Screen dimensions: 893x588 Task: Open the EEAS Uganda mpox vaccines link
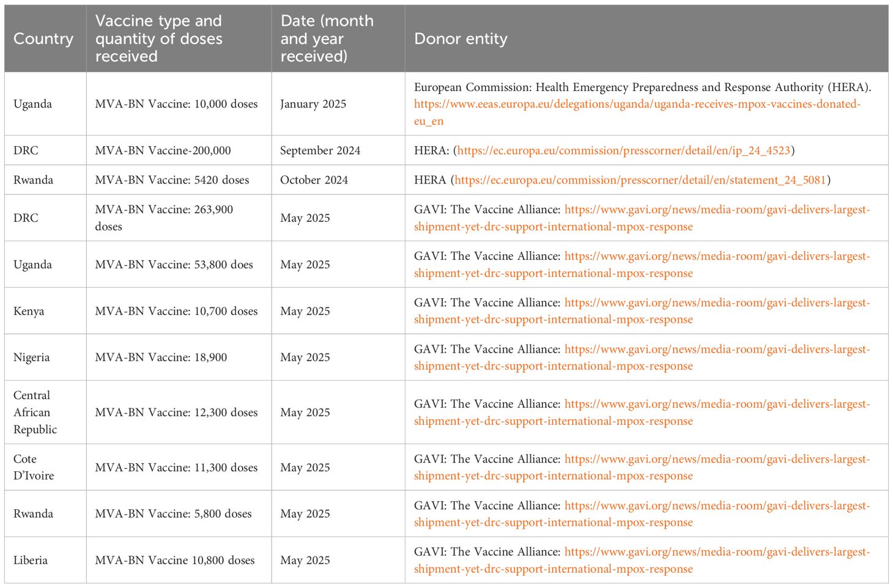[637, 105]
